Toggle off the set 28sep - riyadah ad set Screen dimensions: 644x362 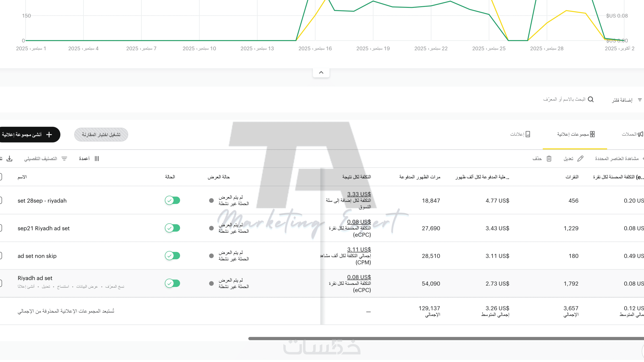click(172, 200)
